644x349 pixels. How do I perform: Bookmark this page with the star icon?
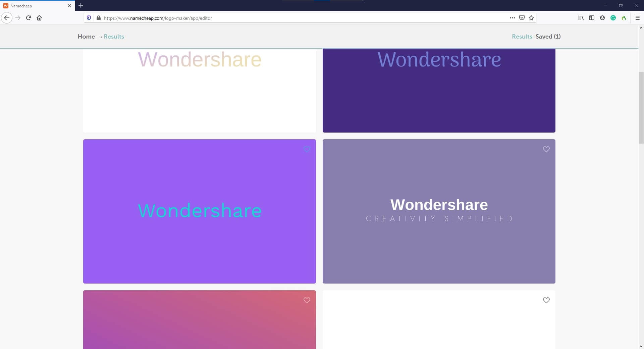tap(531, 18)
